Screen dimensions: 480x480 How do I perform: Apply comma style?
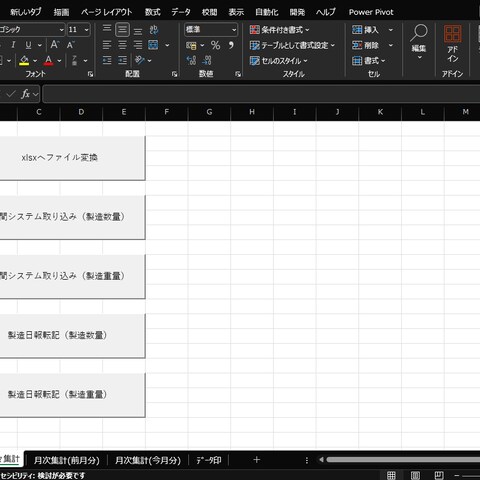coord(231,45)
